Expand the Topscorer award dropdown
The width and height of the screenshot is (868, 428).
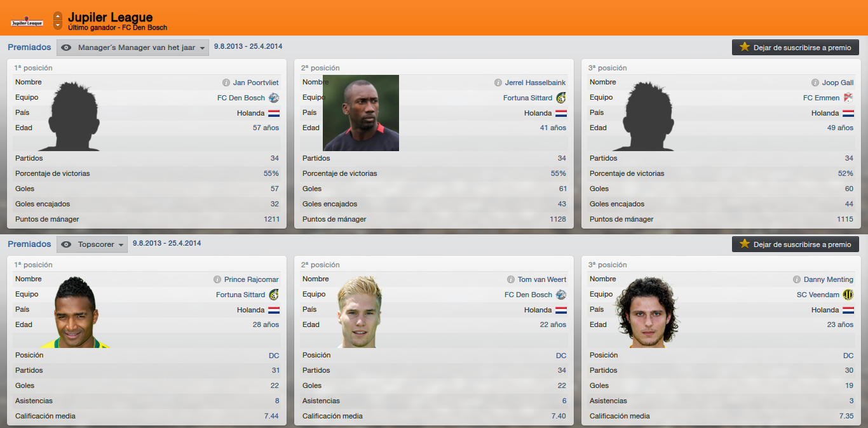92,244
